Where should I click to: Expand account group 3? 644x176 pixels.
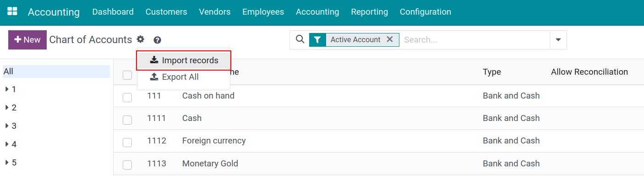pos(7,126)
